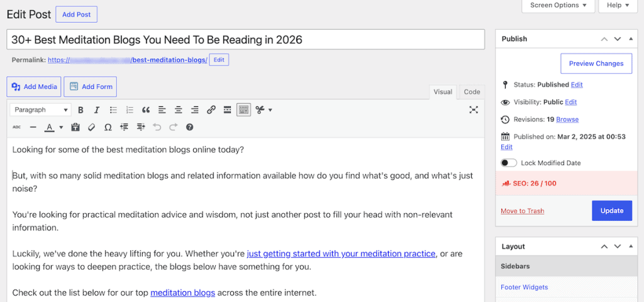The image size is (644, 302).
Task: Edit the permalink slug
Action: tap(219, 60)
